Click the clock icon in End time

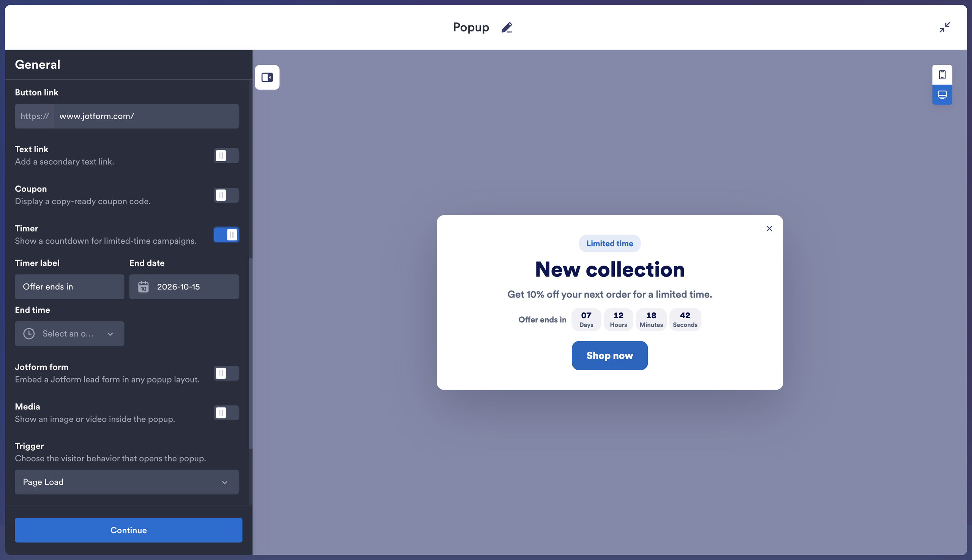tap(29, 333)
